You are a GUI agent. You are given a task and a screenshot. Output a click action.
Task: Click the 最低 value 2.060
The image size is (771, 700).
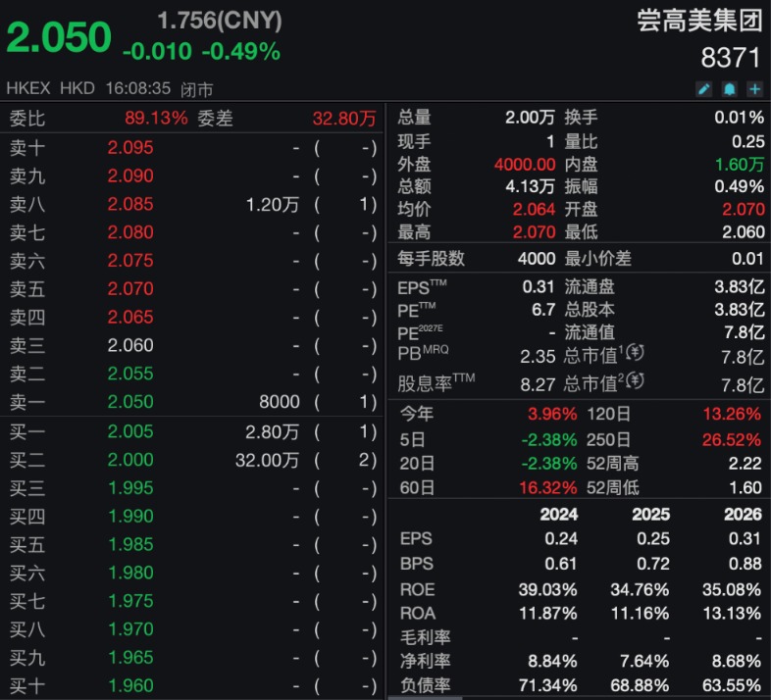point(743,231)
